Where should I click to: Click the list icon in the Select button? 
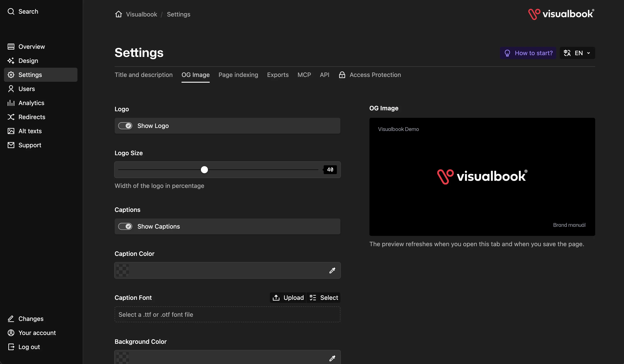[x=313, y=298]
